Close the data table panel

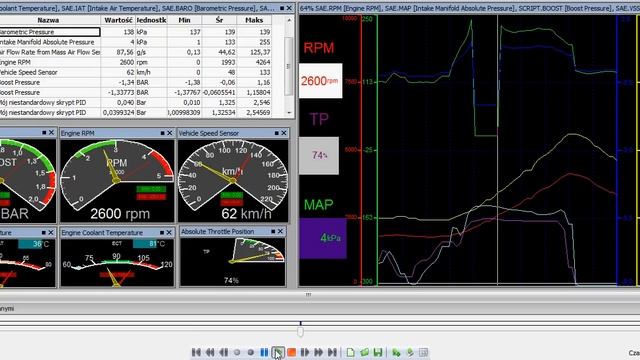click(289, 8)
